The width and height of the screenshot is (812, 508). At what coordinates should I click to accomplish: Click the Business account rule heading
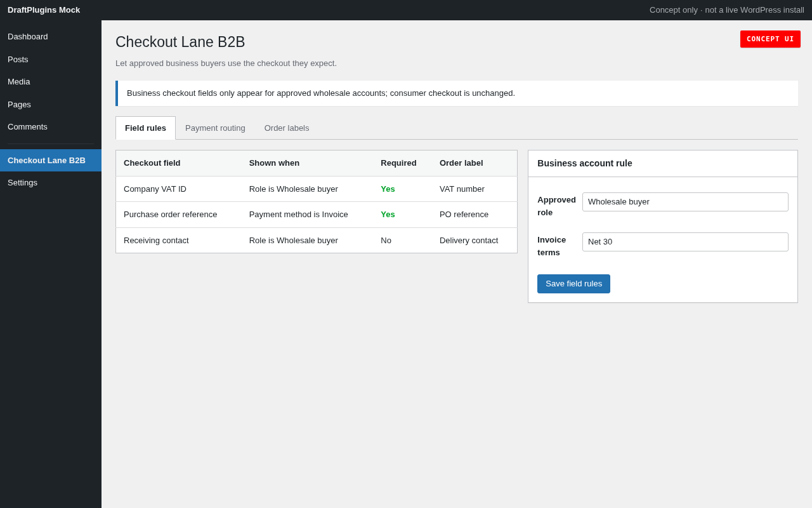coord(585,163)
